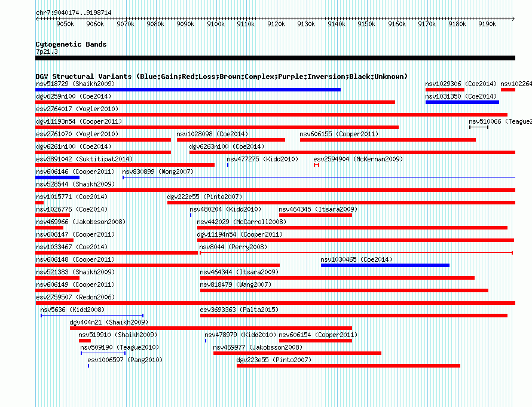This screenshot has width=532, height=407.
Task: Open esv1006597 (Pang2010) label
Action: click(x=125, y=360)
